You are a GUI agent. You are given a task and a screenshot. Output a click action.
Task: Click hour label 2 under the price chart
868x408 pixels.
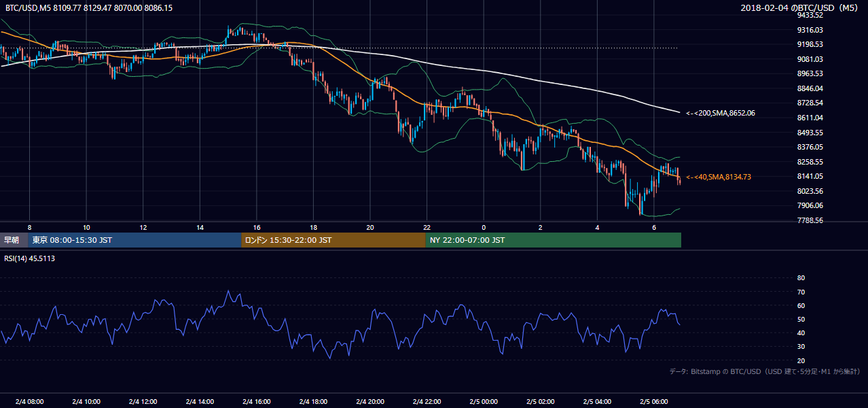click(541, 227)
